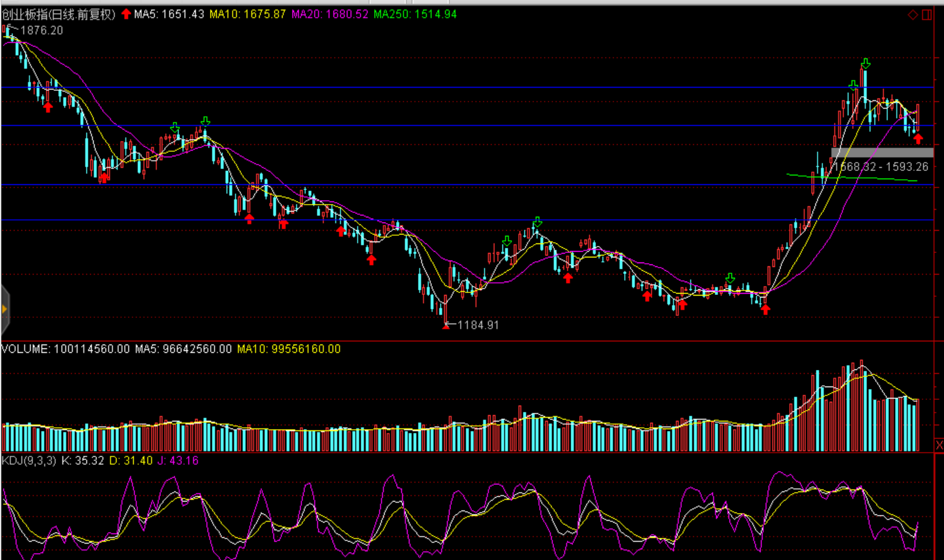This screenshot has width=944, height=560.
Task: Select the MA20 value in the header
Action: click(330, 14)
